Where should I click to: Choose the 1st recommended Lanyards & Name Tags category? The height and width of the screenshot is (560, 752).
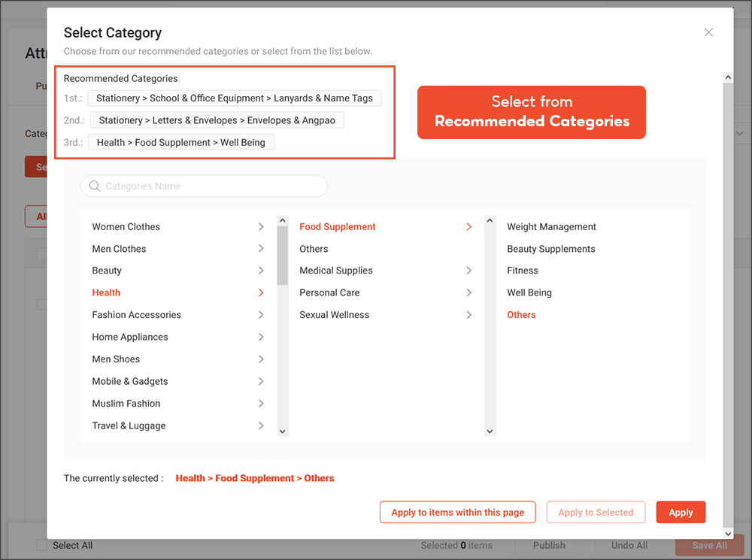pos(234,98)
